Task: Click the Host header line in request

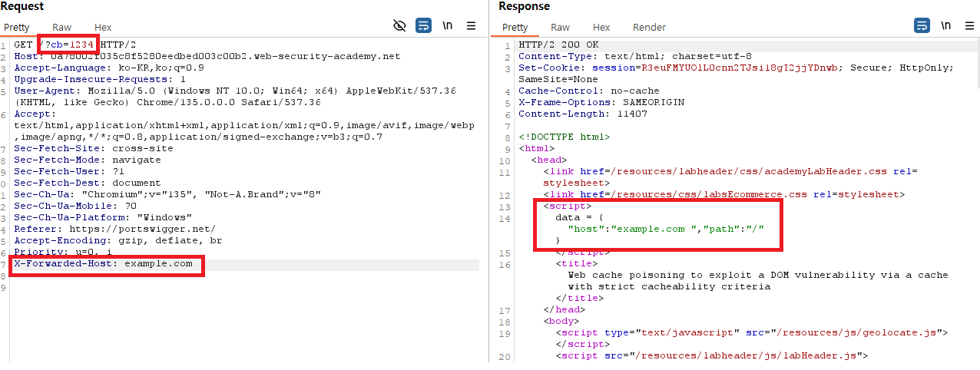Action: [207, 56]
